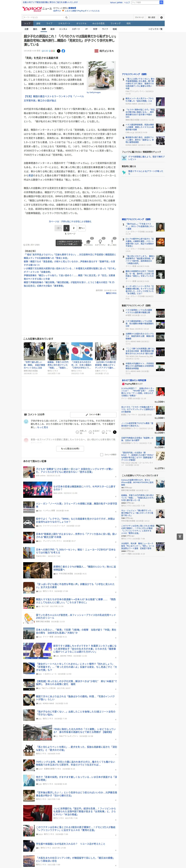The height and width of the screenshot is (868, 186).
Task: Click the 新規取得 ID link
Action: coord(72,8)
